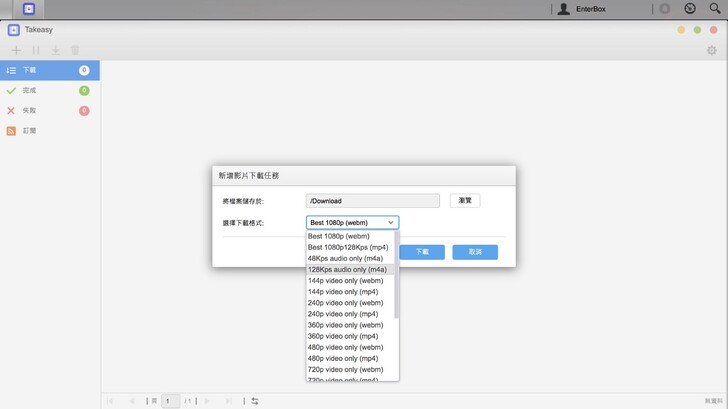Click the 瀏覽 browse button

tap(465, 201)
